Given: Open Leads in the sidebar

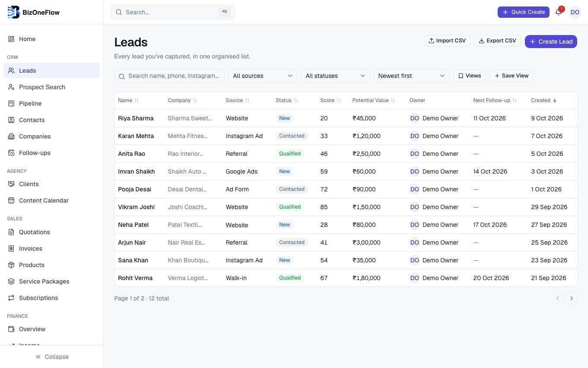Looking at the screenshot, I should point(51,71).
